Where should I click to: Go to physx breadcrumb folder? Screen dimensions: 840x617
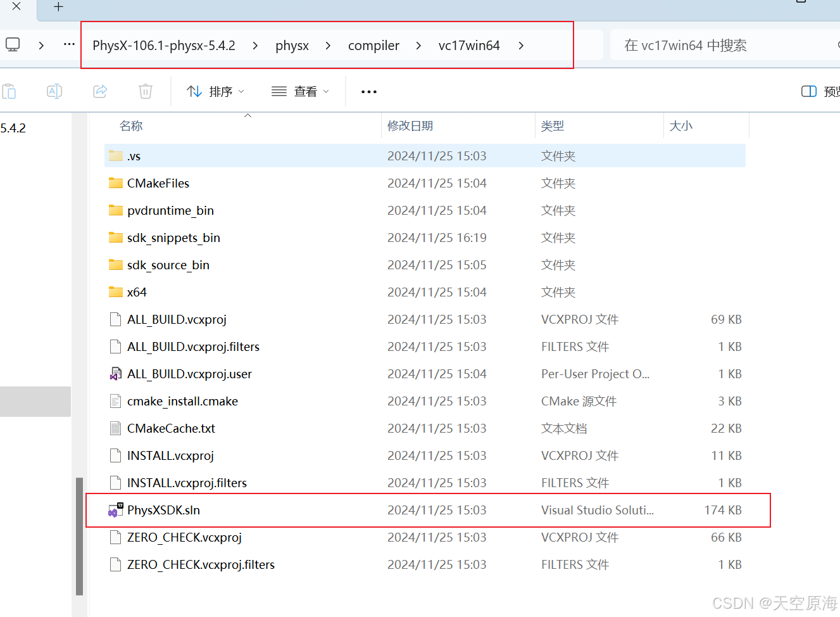point(292,46)
